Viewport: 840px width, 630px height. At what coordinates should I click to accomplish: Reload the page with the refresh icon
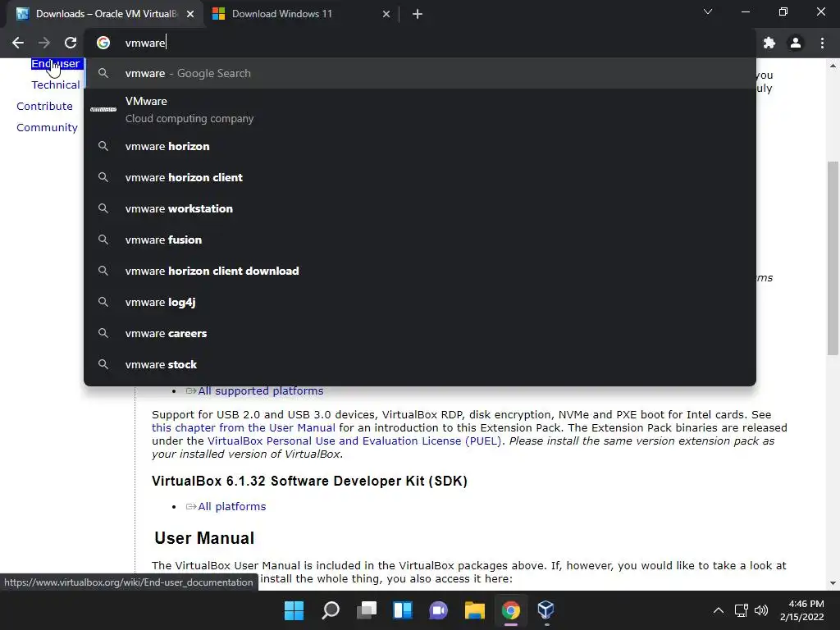coord(71,43)
